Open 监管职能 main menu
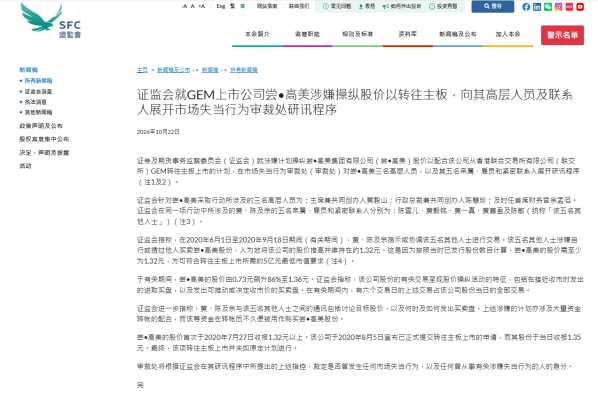 (307, 34)
